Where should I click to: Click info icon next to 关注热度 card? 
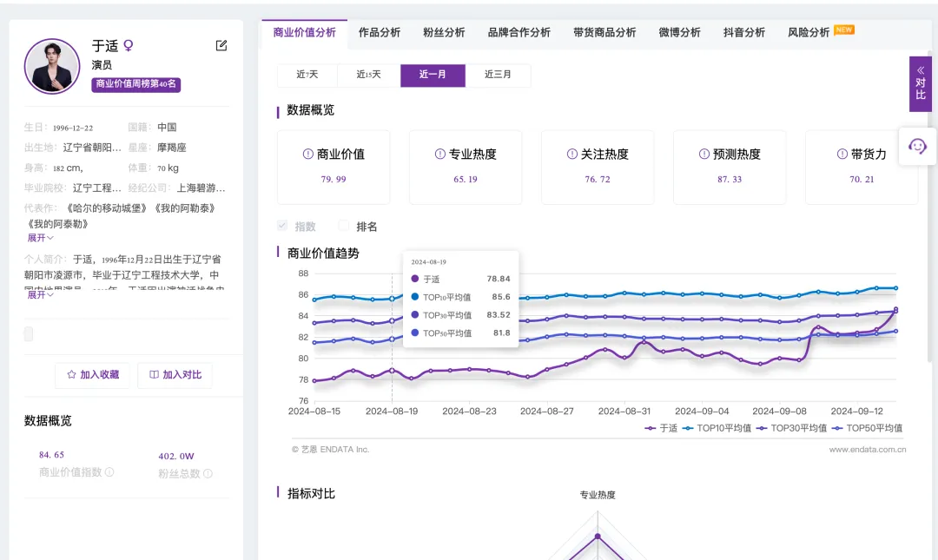(572, 155)
